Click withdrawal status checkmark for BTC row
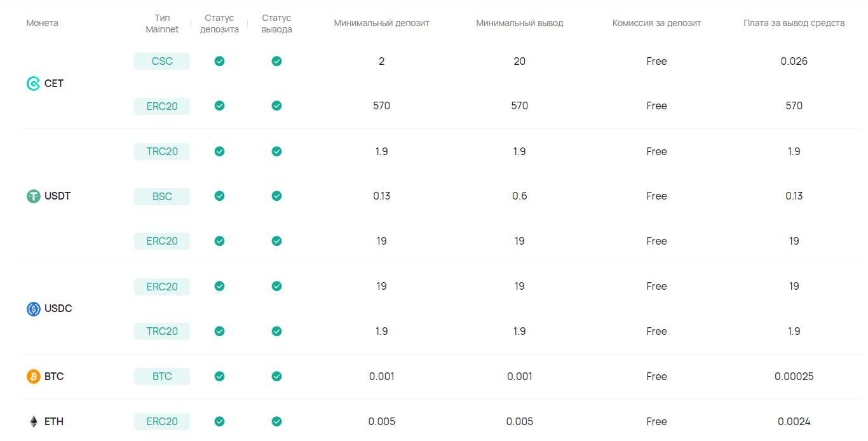Screen dimensions: 868x441 (x=276, y=376)
